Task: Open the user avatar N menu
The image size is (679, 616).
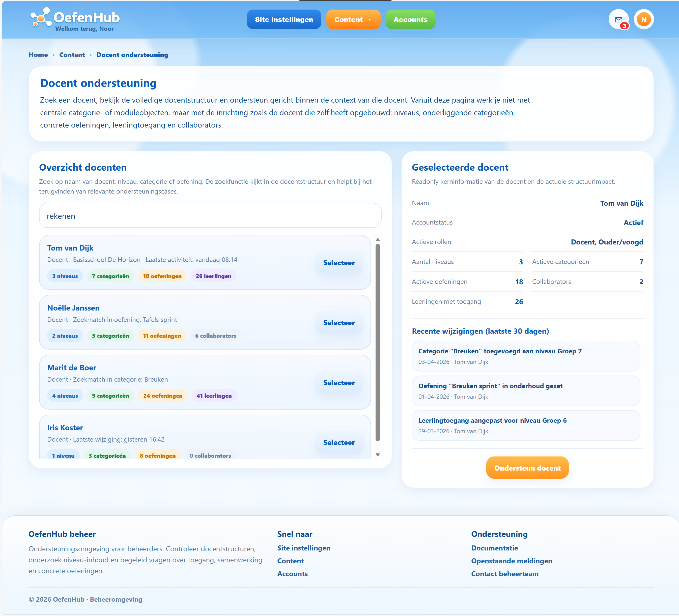Action: pos(644,19)
